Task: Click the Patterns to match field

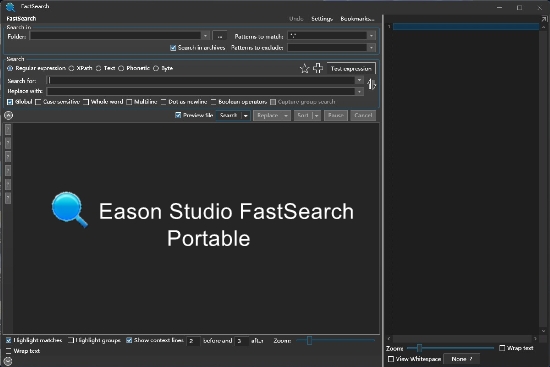Action: (327, 36)
